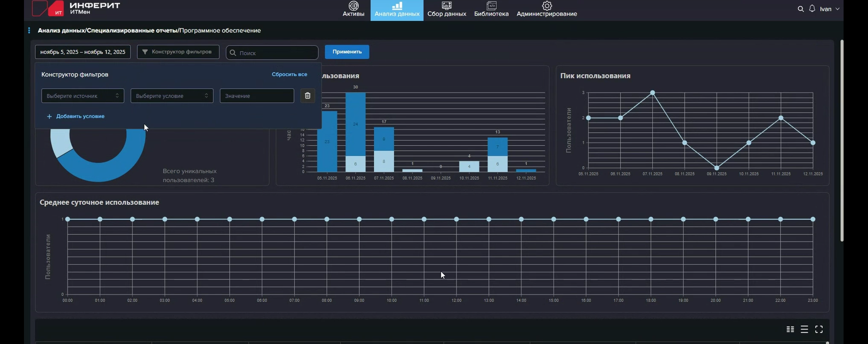The image size is (868, 344).
Task: Click the Inferit ITMen logo
Action: click(x=76, y=9)
